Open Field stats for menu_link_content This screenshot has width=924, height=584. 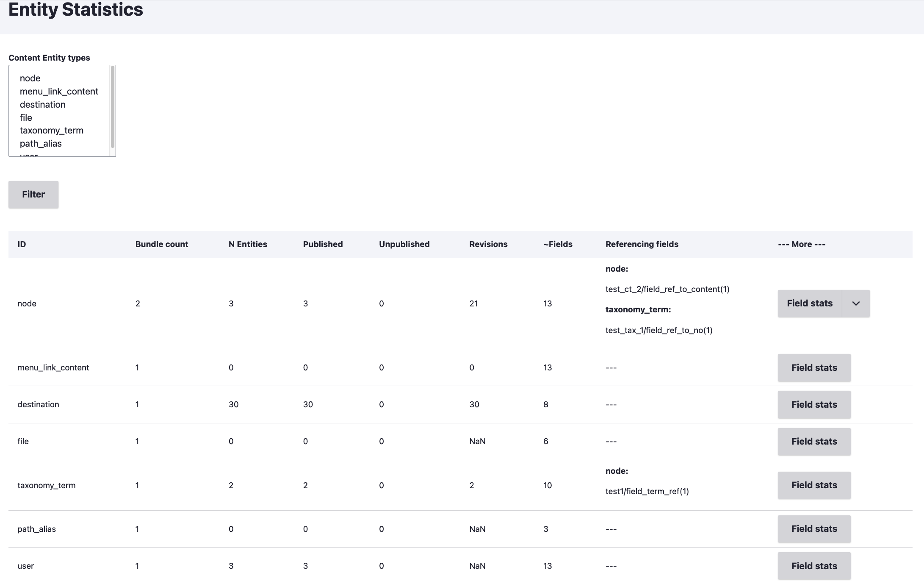[x=814, y=368]
